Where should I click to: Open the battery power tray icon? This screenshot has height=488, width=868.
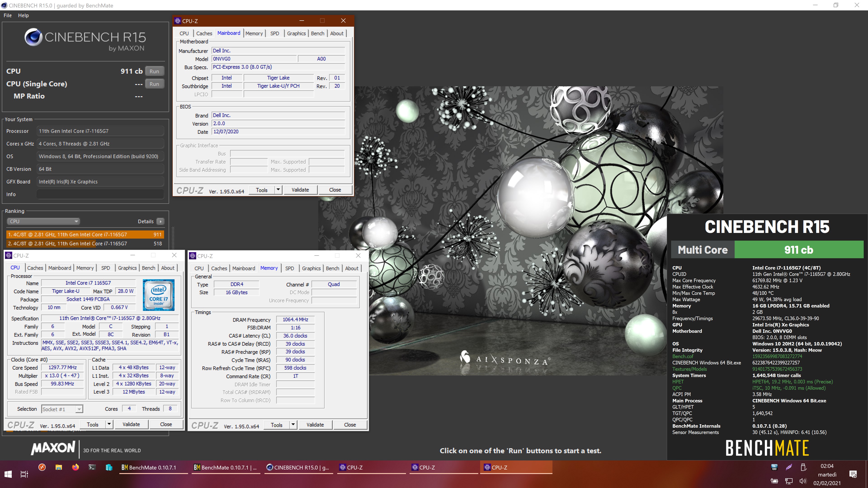[774, 481]
